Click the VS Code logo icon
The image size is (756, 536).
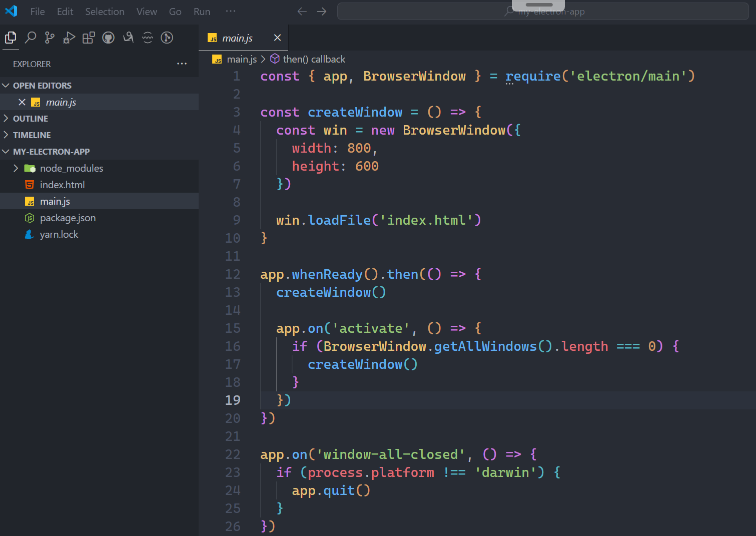point(11,11)
